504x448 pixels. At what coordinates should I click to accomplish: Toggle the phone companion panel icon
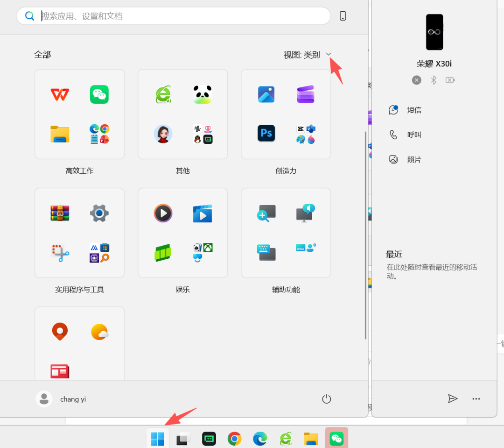click(x=343, y=16)
